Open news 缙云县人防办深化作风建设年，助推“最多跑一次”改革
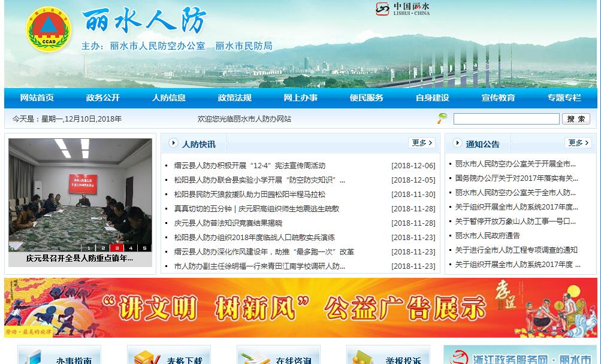This screenshot has height=364, width=601. click(x=264, y=251)
